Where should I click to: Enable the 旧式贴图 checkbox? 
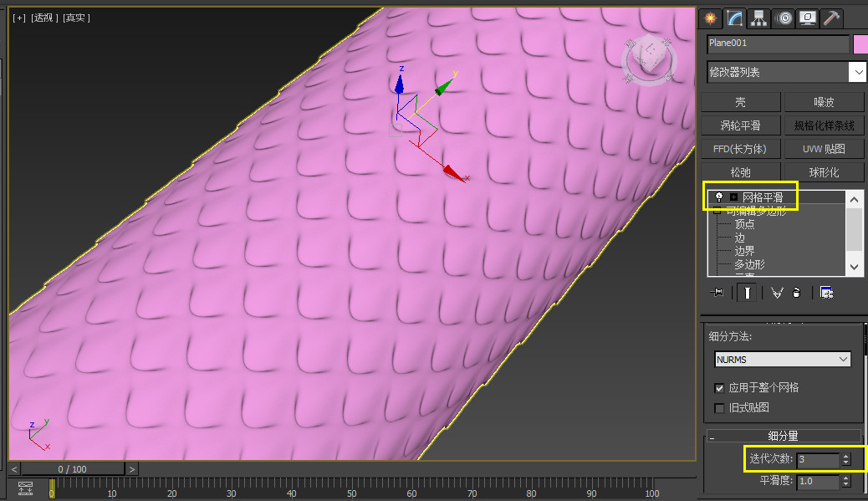click(719, 408)
